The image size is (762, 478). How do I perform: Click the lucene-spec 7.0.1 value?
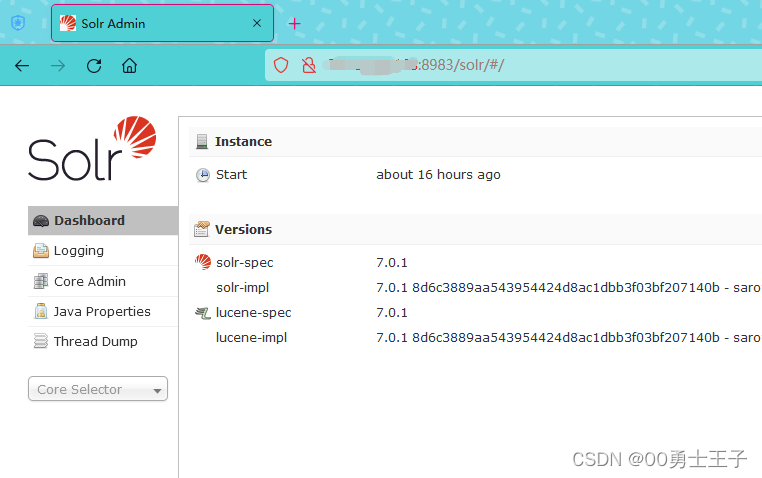392,313
